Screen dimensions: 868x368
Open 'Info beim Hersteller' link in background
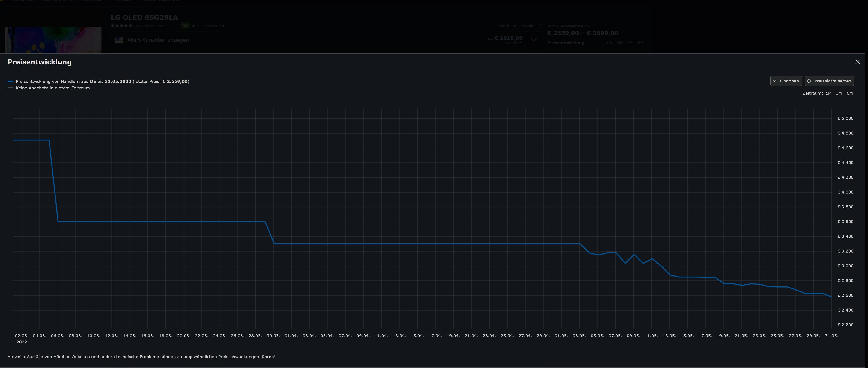(517, 26)
